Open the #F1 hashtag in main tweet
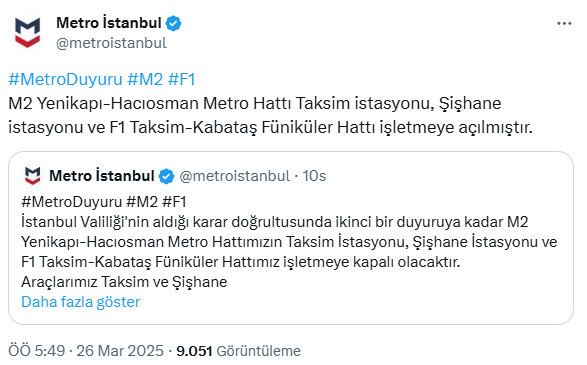Screen dimensions: 587x365 [x=182, y=79]
